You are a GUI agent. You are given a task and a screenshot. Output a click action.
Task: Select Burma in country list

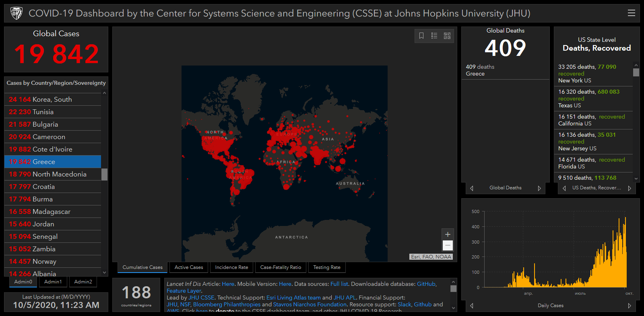tap(53, 199)
